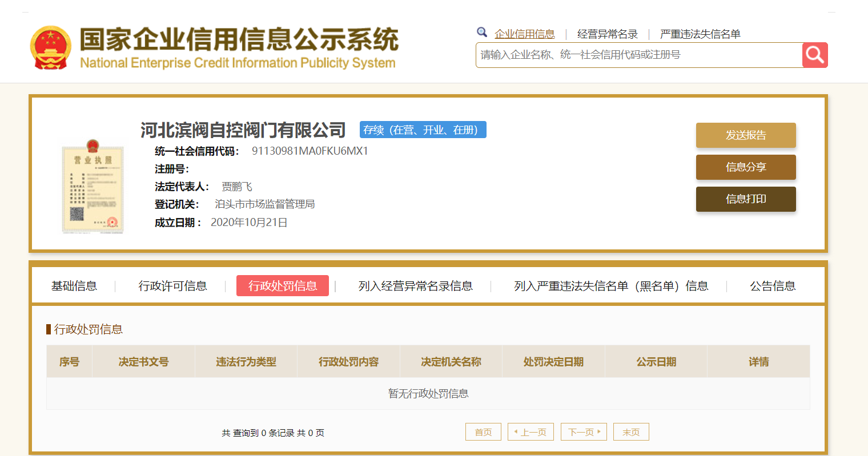Click the national emblem logo

pyautogui.click(x=51, y=47)
